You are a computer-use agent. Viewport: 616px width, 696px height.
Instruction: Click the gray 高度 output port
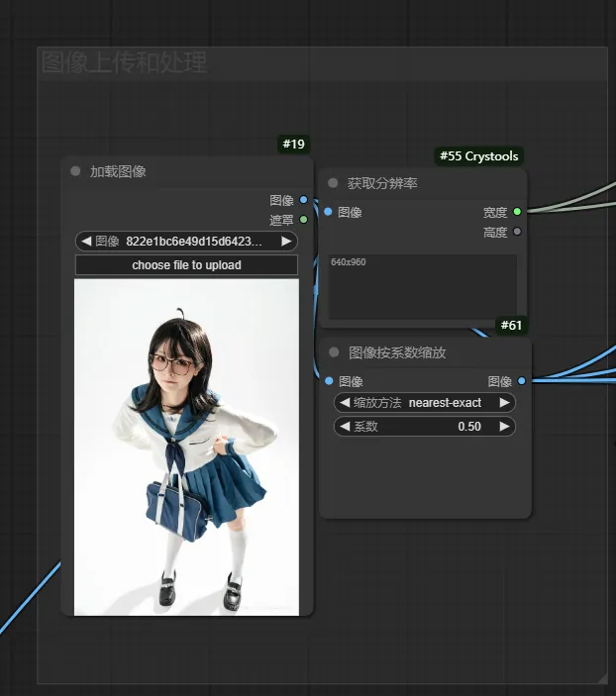point(517,232)
